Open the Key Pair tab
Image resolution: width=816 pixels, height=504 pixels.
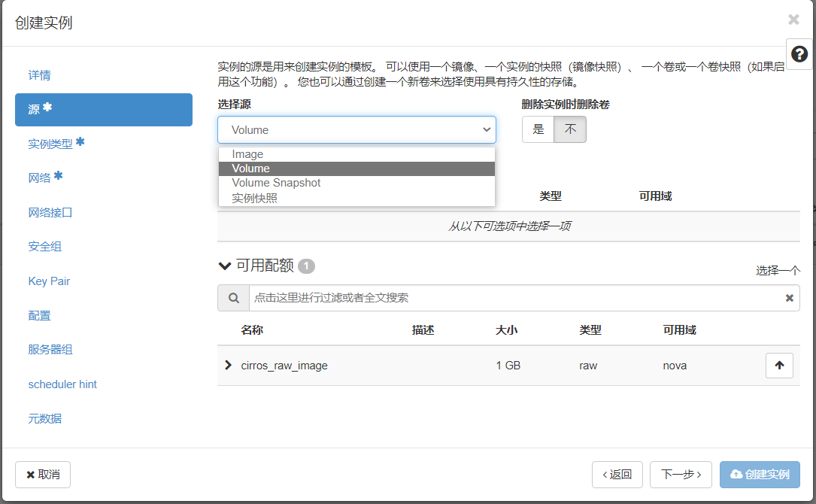[x=49, y=281]
